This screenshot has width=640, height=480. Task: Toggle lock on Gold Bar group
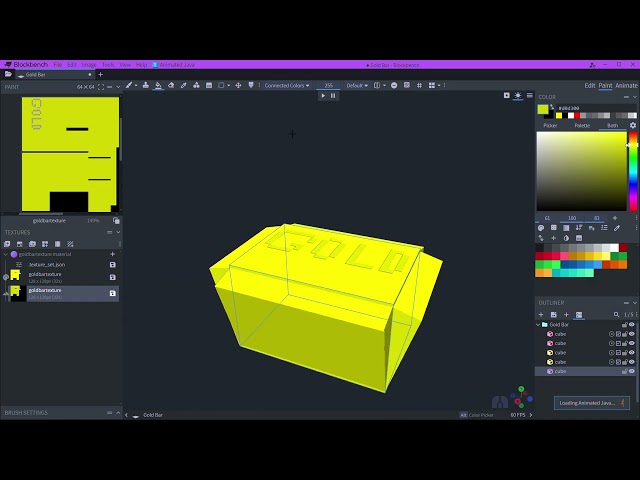624,325
